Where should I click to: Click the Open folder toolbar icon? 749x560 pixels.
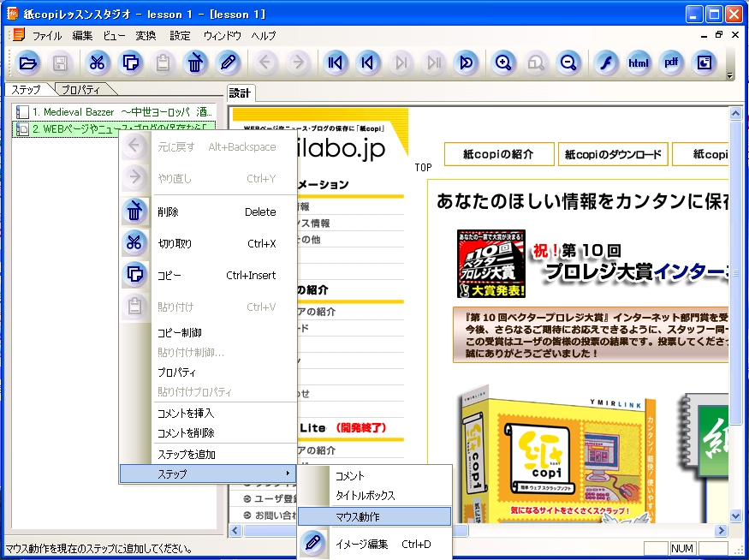tap(27, 63)
